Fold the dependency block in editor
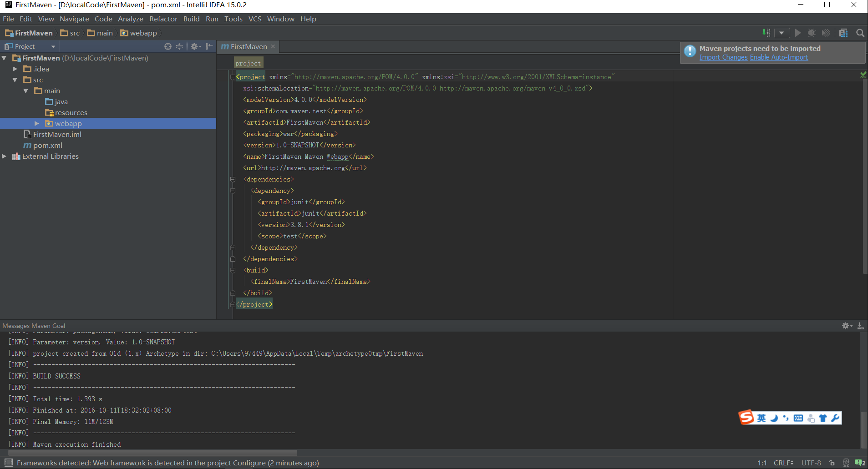Screen dimensions: 868x469 point(233,191)
